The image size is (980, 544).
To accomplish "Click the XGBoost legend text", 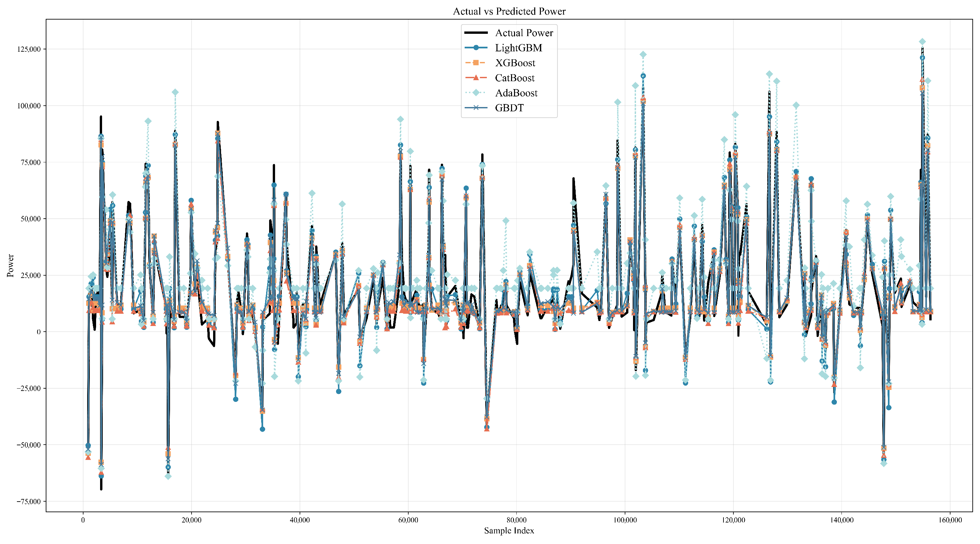I will coord(515,63).
